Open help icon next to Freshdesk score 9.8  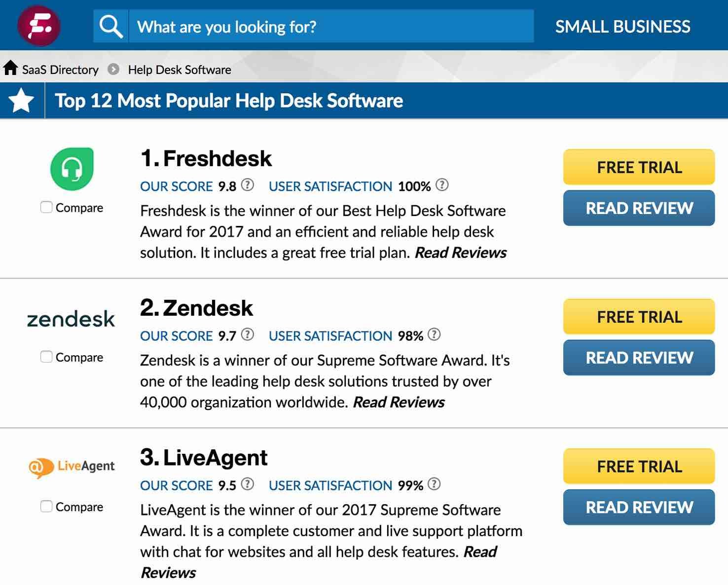click(248, 185)
